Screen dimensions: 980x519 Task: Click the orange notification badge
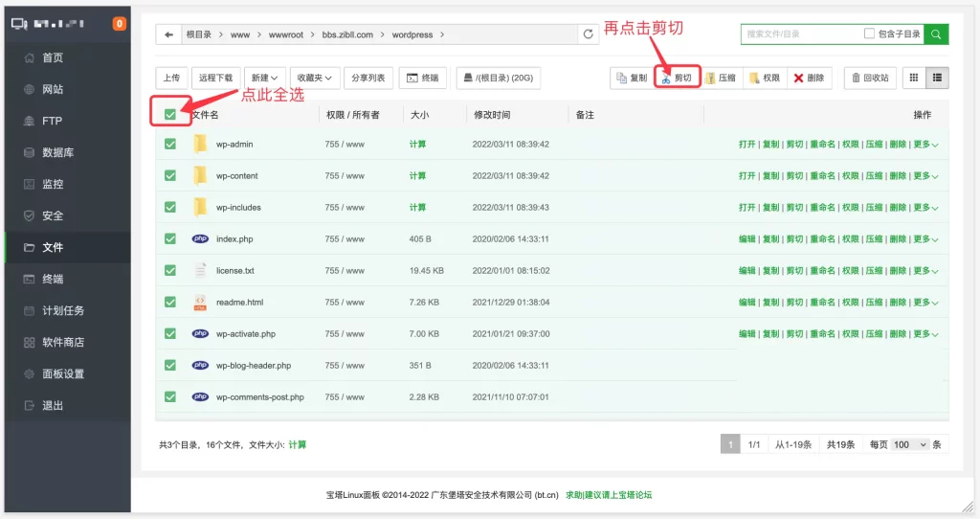(119, 24)
